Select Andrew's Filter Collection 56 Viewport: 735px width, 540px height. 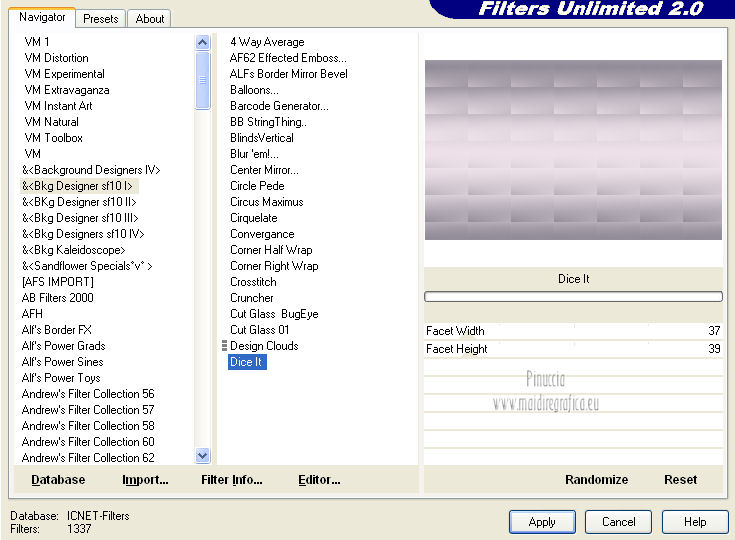[88, 393]
